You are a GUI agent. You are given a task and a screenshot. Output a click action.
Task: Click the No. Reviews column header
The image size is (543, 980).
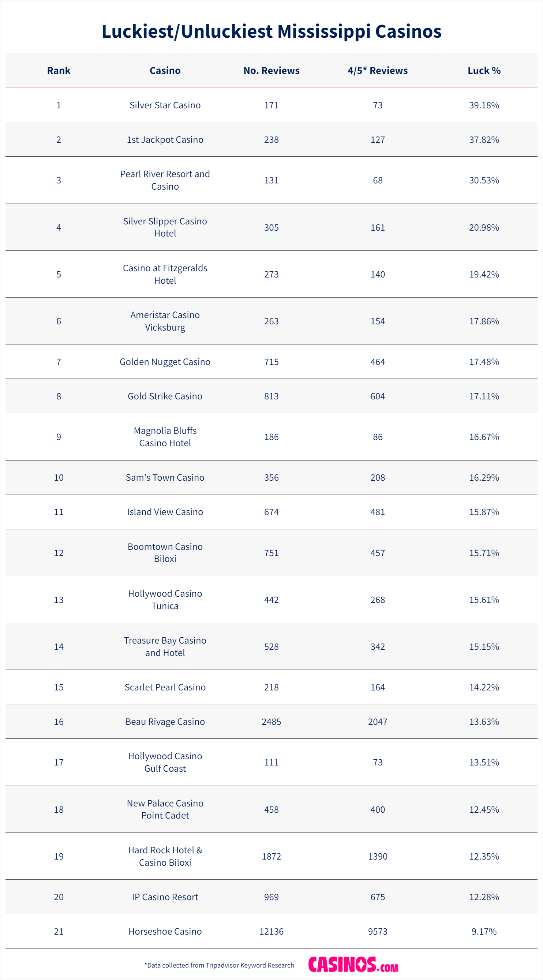(271, 70)
